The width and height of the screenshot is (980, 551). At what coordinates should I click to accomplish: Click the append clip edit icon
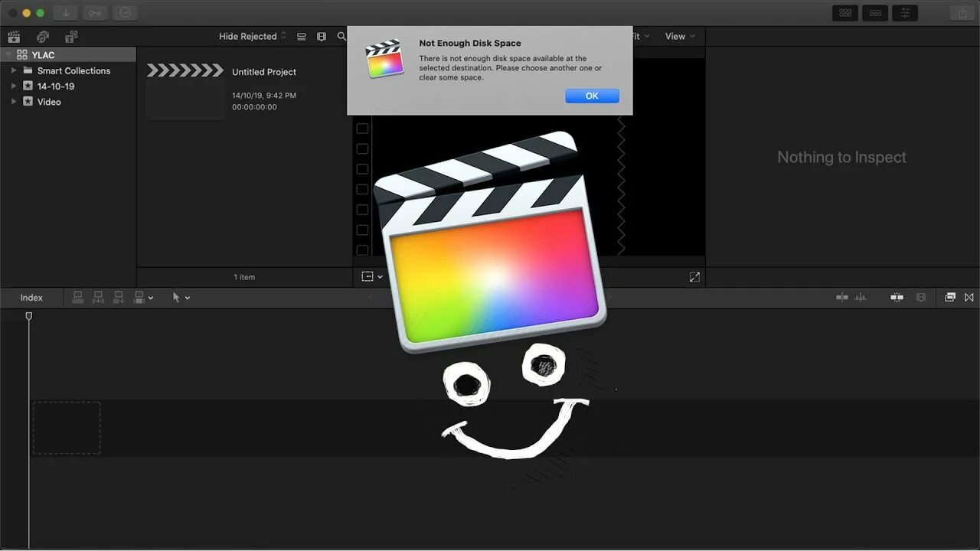click(x=119, y=298)
